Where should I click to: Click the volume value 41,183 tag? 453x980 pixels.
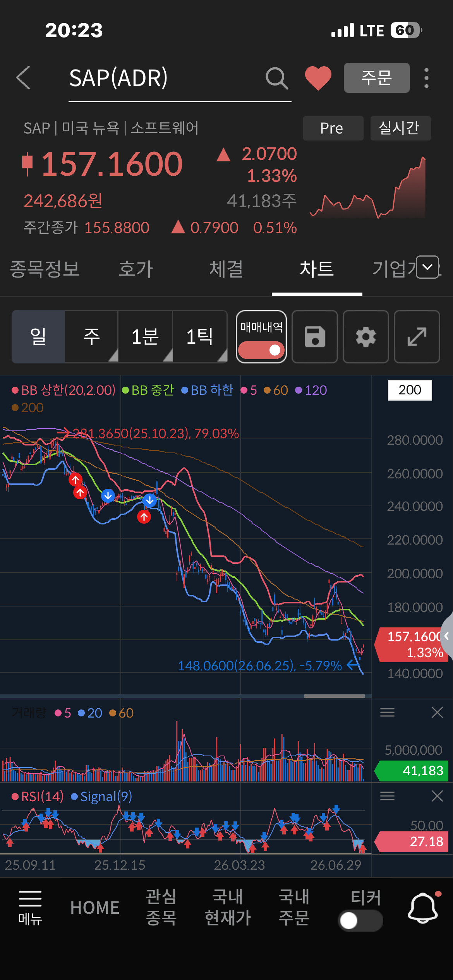[x=412, y=771]
